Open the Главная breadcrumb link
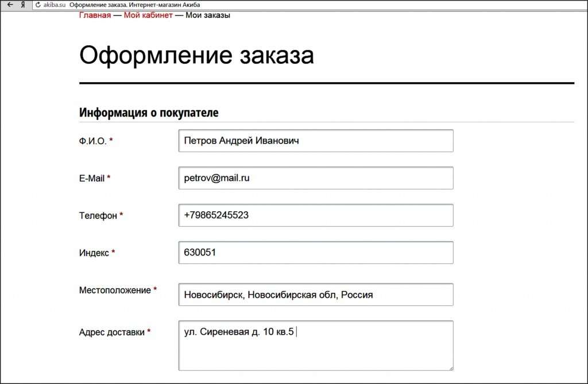588x384 pixels. (95, 15)
